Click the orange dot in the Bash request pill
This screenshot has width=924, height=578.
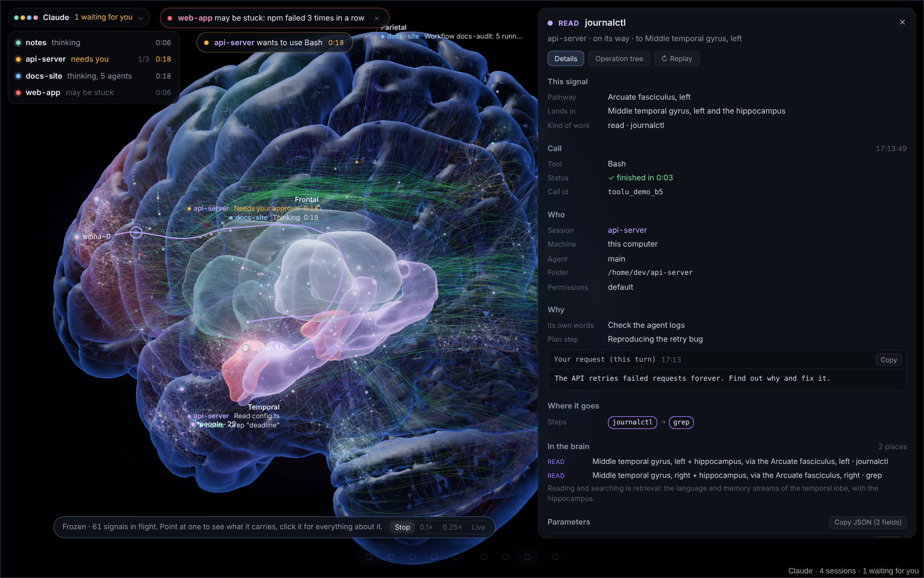[x=206, y=43]
